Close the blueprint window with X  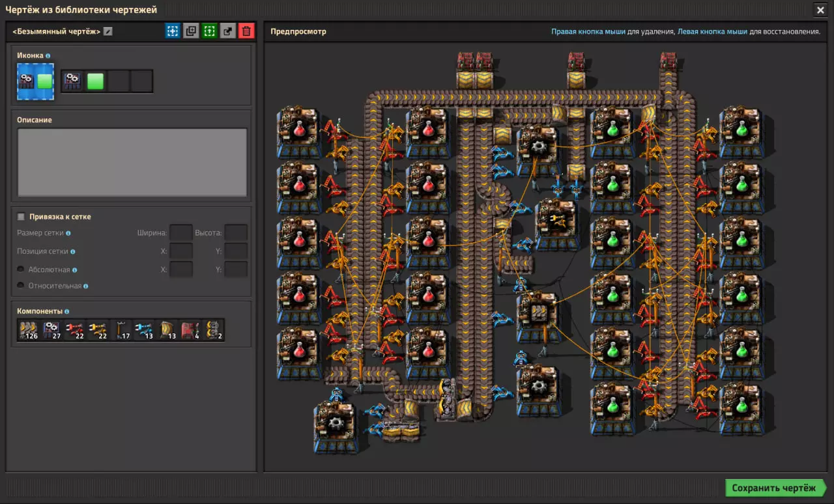point(820,10)
